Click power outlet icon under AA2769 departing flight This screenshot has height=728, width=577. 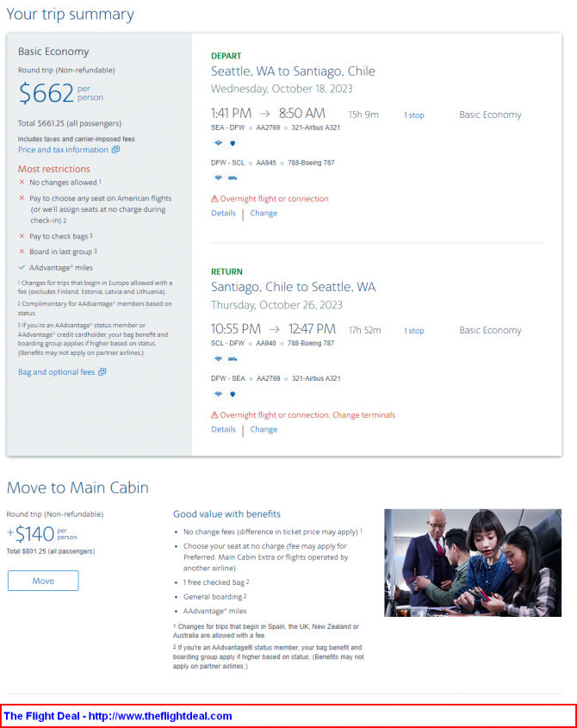(x=233, y=143)
